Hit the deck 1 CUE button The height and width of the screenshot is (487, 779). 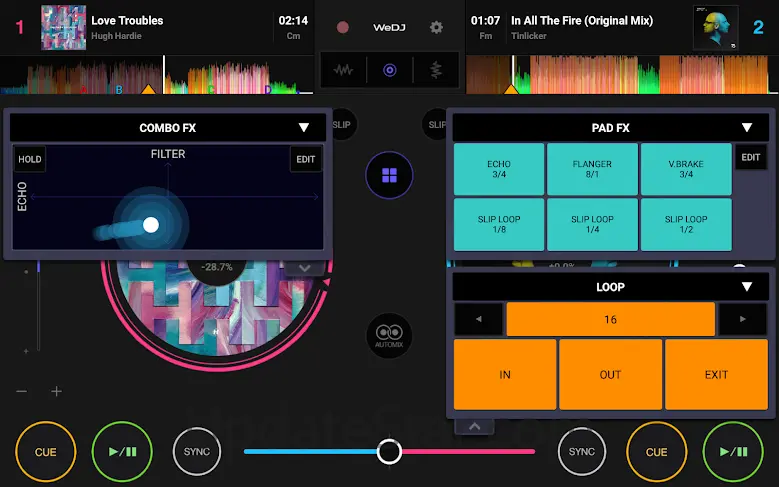pyautogui.click(x=46, y=452)
